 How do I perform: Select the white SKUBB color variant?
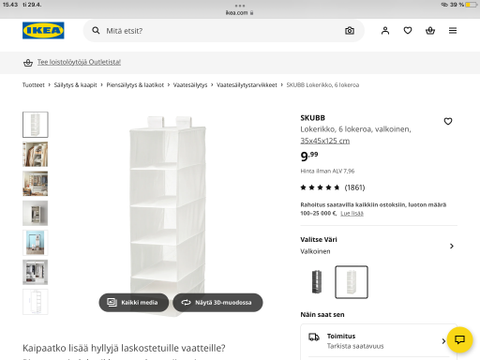[x=351, y=282]
